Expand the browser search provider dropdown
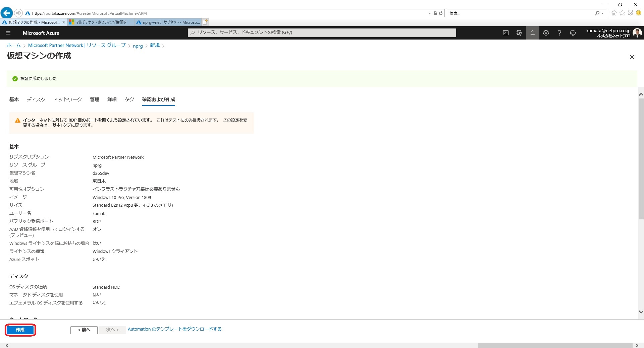This screenshot has height=348, width=644. pos(603,13)
